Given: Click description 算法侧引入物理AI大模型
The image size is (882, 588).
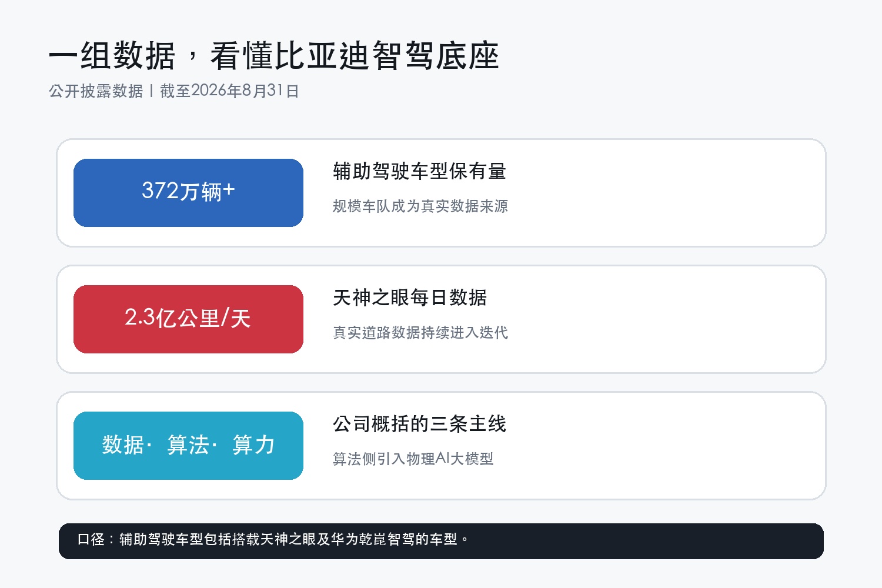Looking at the screenshot, I should [x=413, y=459].
